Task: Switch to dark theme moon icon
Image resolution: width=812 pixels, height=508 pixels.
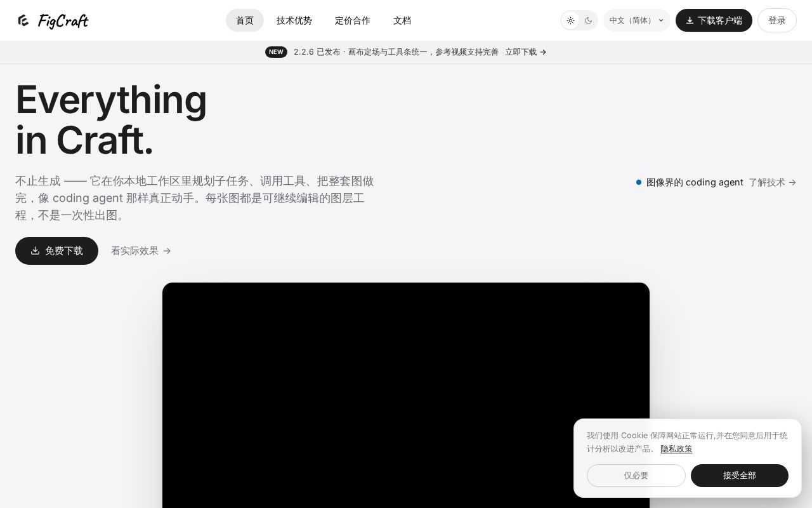Action: (589, 20)
